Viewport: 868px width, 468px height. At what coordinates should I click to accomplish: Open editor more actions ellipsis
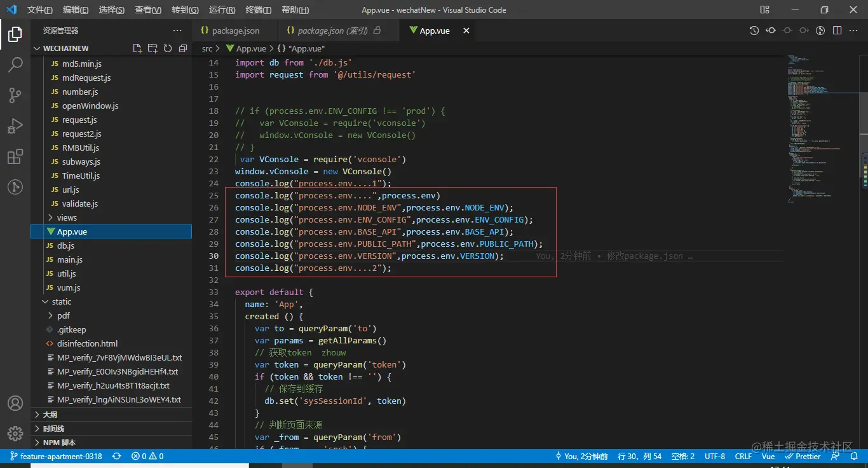click(x=854, y=31)
